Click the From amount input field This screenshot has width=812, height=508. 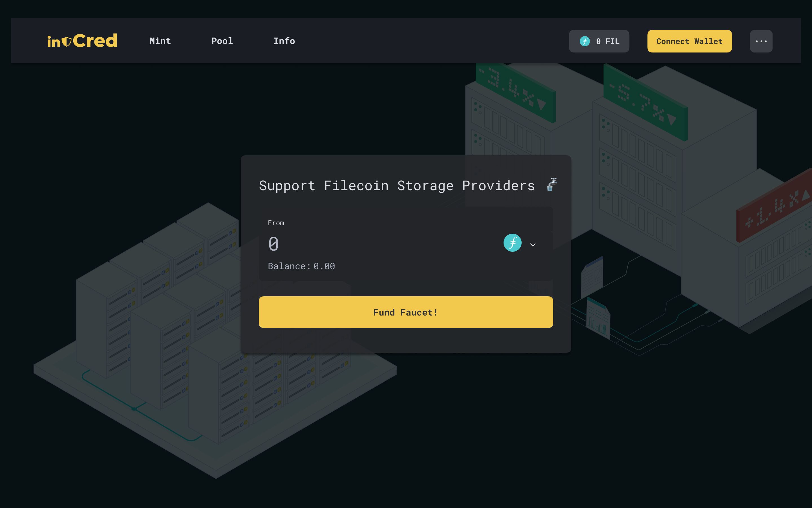pyautogui.click(x=379, y=243)
